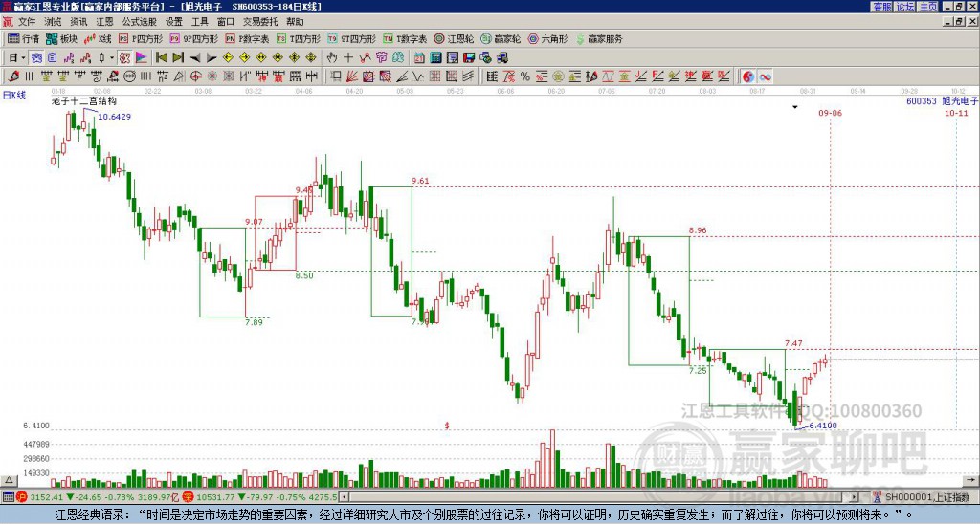Open the 六角形 hexagon tool
Viewport: 980px width, 524px height.
click(x=547, y=38)
